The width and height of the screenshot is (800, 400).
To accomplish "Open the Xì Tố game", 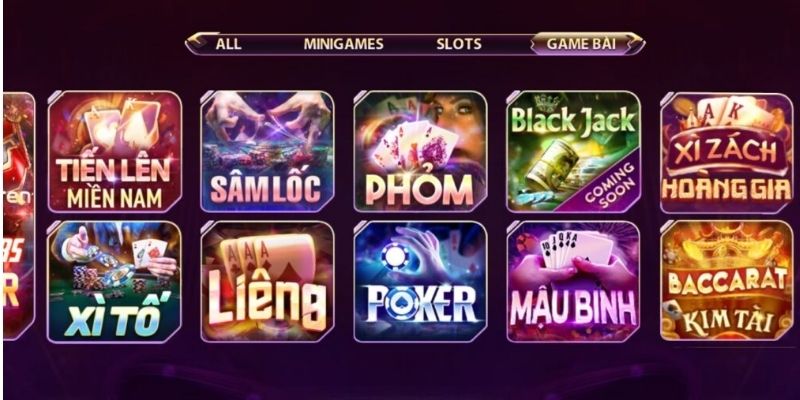I will [114, 282].
